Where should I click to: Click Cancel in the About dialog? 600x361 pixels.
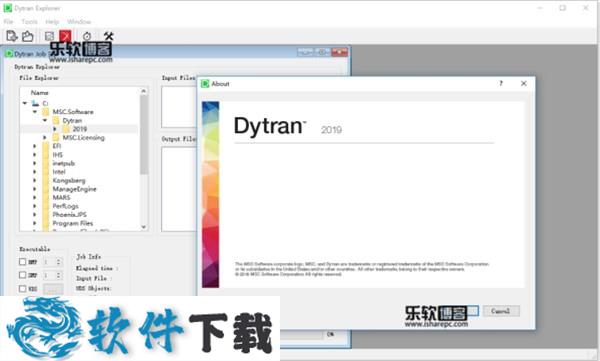click(x=501, y=311)
